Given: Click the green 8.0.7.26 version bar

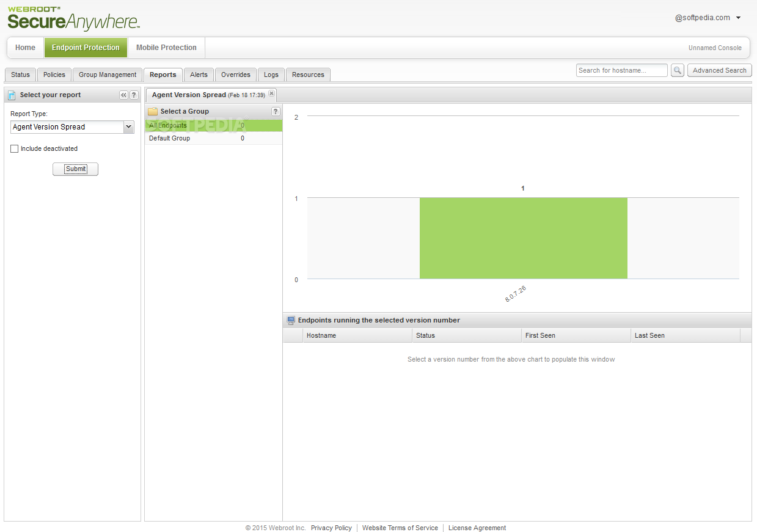Looking at the screenshot, I should (523, 238).
